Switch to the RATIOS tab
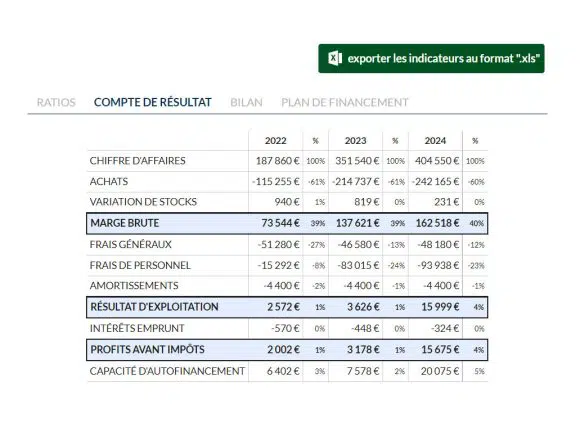580x427 pixels. coord(56,102)
